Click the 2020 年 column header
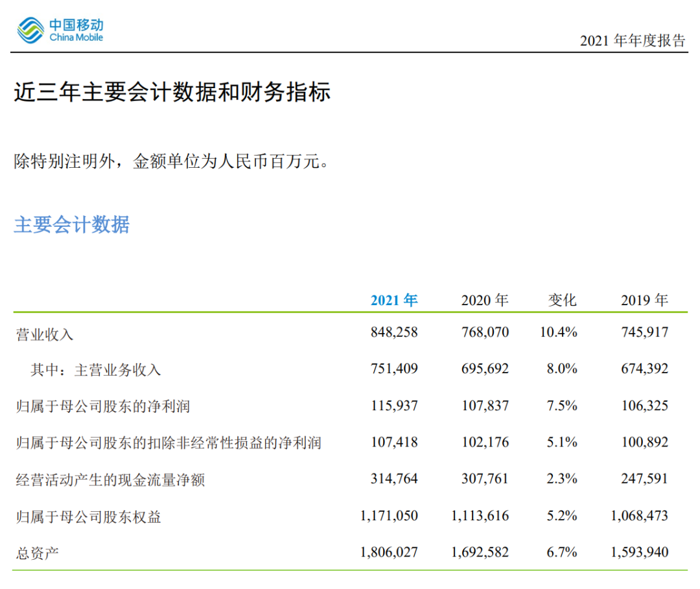Screen dimensions: 700x589 [485, 300]
